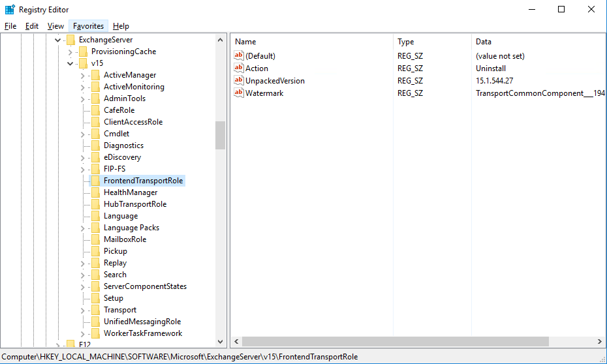Select the UnpackedVersion string value icon
This screenshot has width=607, height=364.
pos(239,80)
